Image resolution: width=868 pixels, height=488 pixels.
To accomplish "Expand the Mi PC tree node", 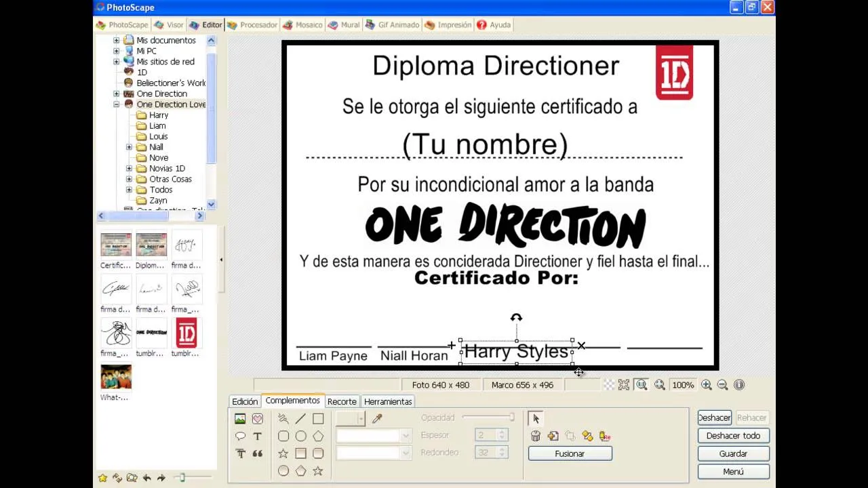I will (116, 51).
